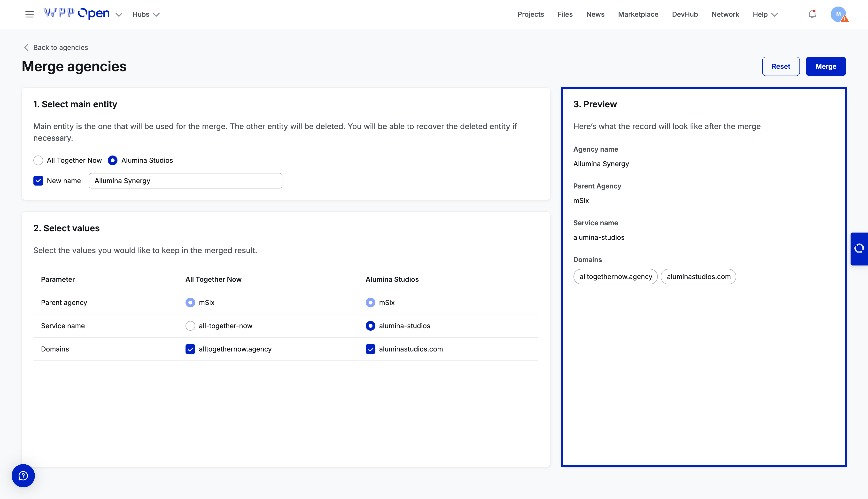Select all-together-now service name
The image size is (868, 499).
pyautogui.click(x=190, y=326)
